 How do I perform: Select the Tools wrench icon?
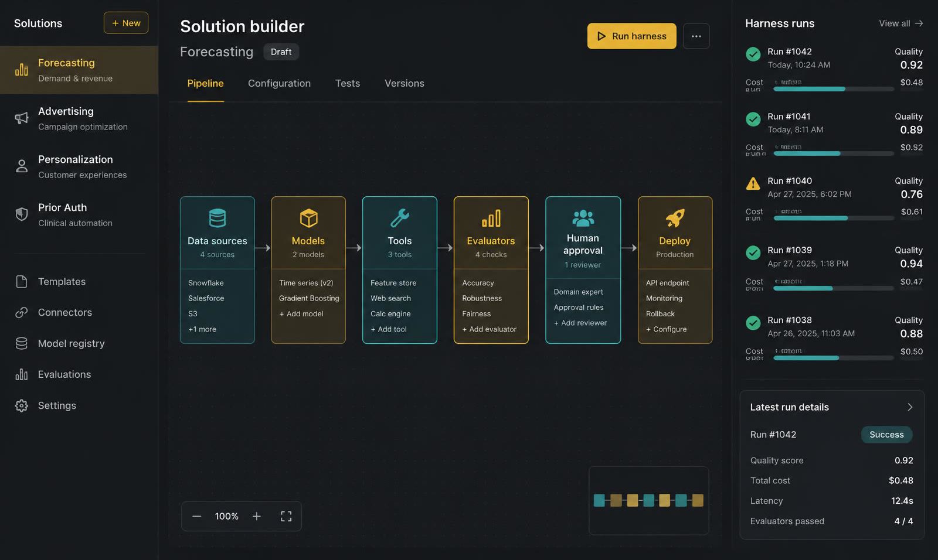400,218
